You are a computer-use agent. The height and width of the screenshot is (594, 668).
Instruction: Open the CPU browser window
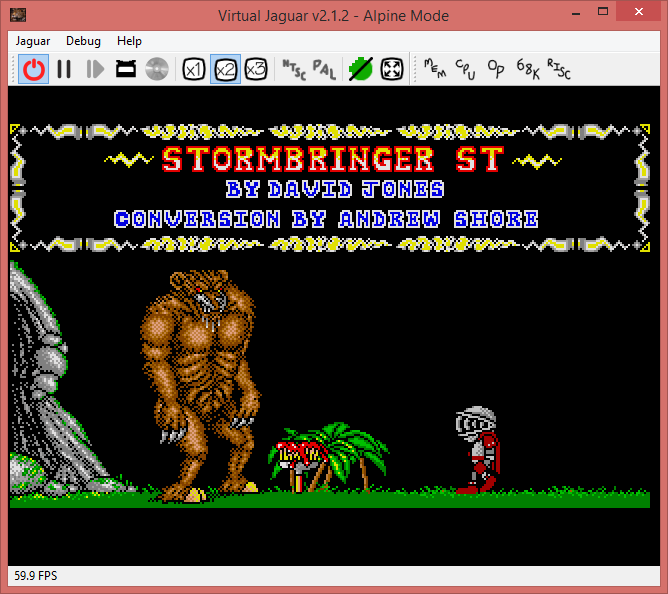465,69
